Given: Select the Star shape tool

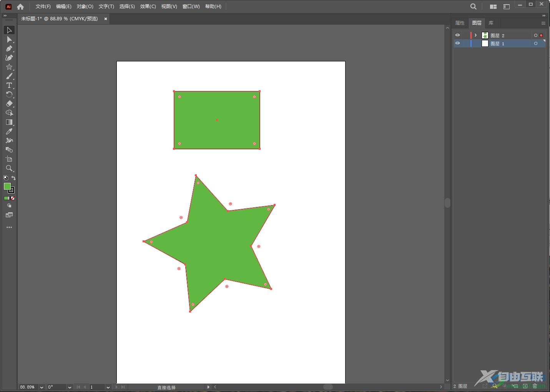Looking at the screenshot, I should tap(9, 67).
